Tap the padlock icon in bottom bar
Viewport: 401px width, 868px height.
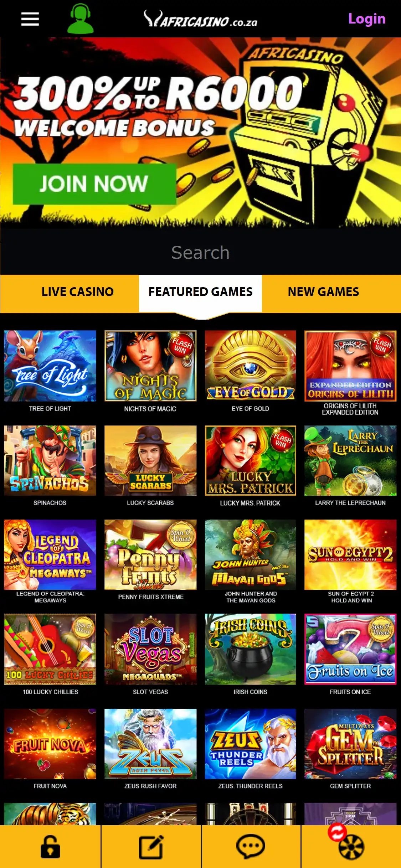point(50,846)
